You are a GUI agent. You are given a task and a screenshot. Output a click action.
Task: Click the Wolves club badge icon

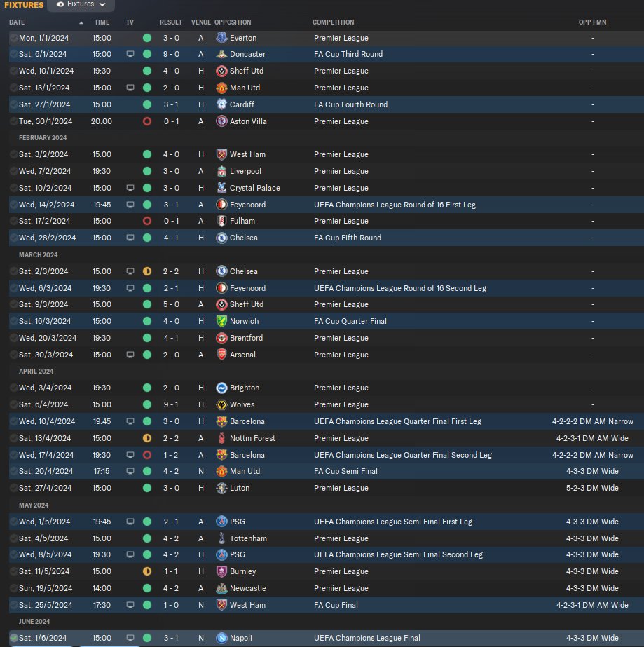[x=221, y=404]
